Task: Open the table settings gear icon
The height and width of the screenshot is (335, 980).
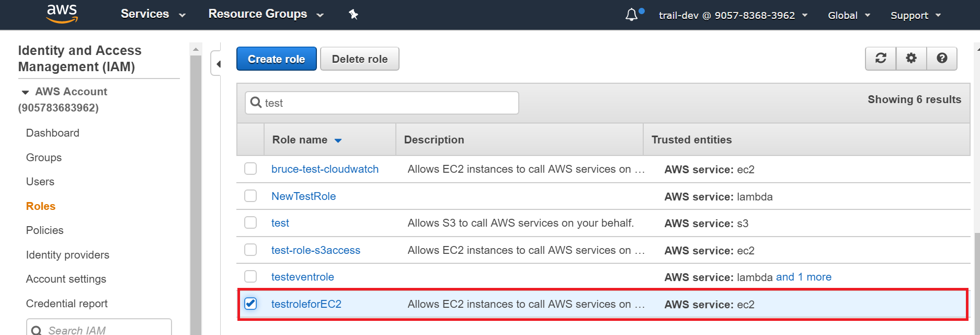Action: click(911, 58)
